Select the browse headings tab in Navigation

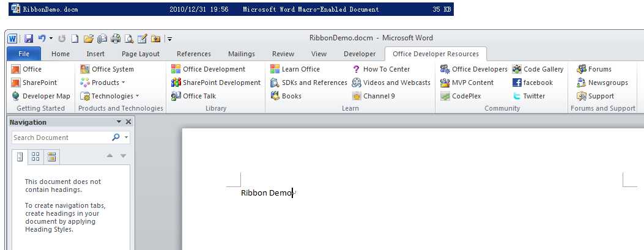pyautogui.click(x=20, y=156)
